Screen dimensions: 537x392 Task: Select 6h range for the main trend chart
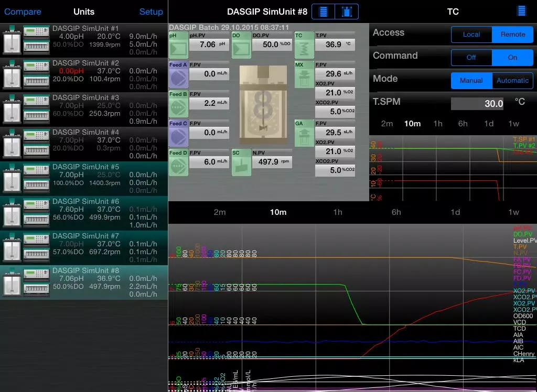tap(396, 212)
